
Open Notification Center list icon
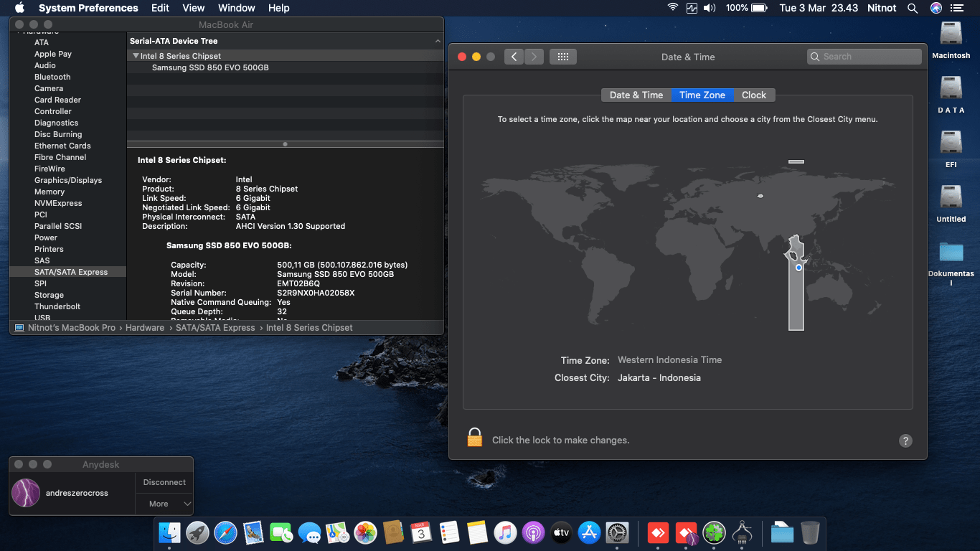pyautogui.click(x=957, y=8)
